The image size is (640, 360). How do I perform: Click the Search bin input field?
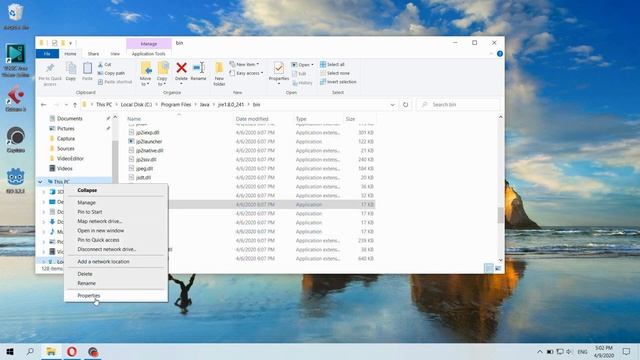point(458,105)
